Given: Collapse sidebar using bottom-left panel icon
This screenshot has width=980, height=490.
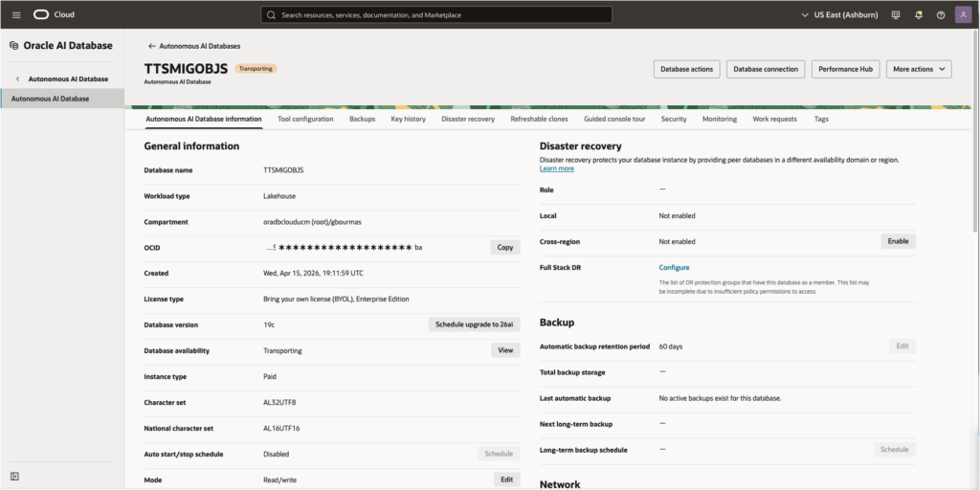Looking at the screenshot, I should pyautogui.click(x=15, y=477).
